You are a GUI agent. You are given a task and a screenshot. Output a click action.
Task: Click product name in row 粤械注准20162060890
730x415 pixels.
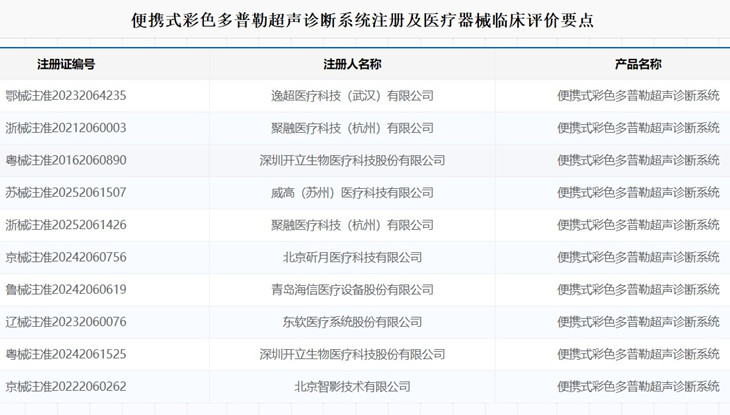click(x=638, y=160)
